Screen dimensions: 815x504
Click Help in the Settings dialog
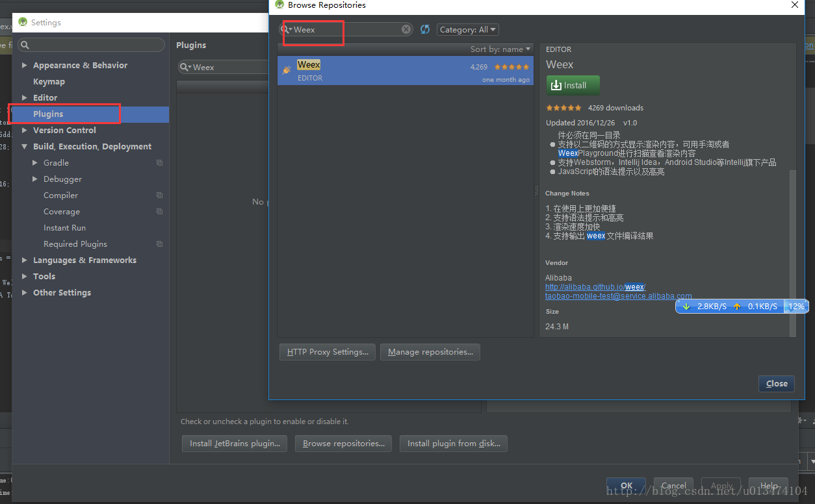(x=769, y=485)
